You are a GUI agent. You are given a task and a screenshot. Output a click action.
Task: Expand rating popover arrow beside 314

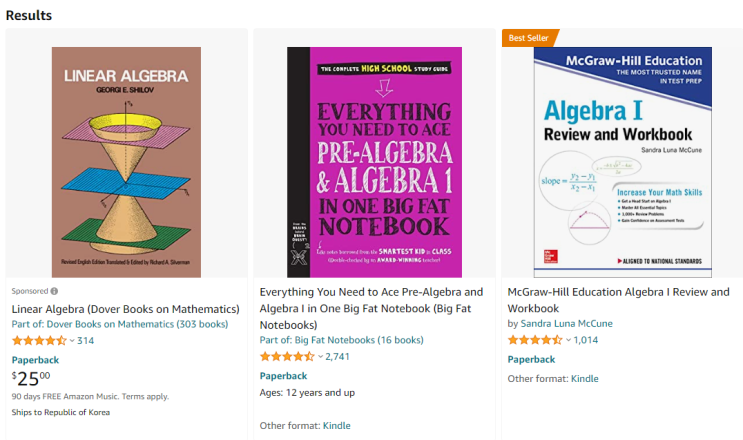point(72,341)
